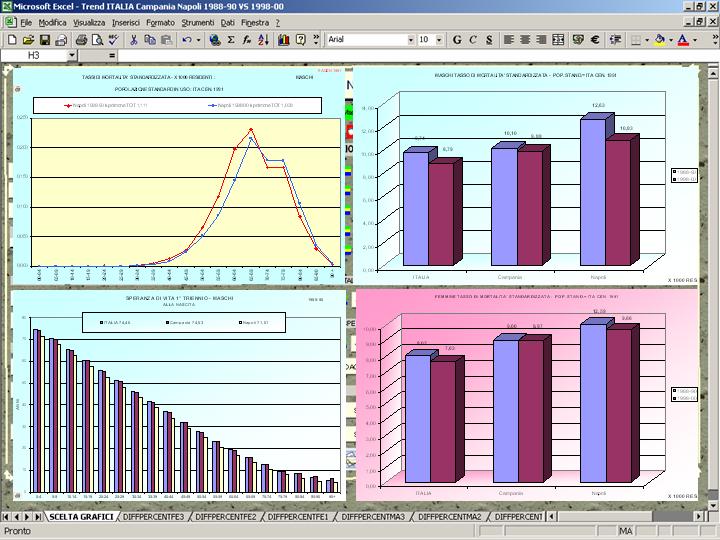720x540 pixels.
Task: Switch to the DIFFPERCENTFE3 sheet tab
Action: pos(153,517)
